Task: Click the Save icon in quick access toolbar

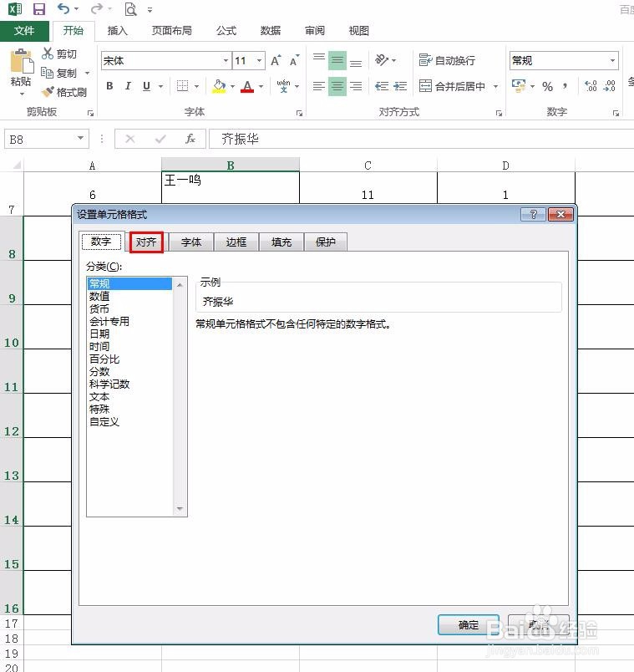Action: click(x=39, y=9)
